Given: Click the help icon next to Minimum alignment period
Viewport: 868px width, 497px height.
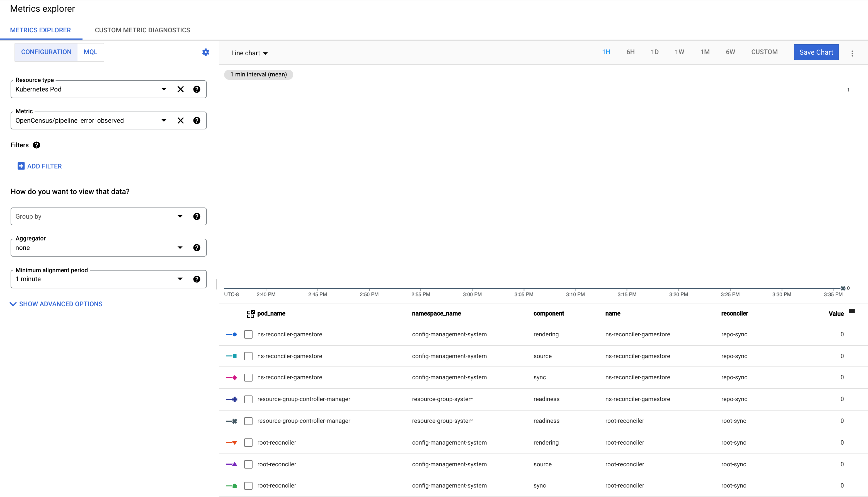Looking at the screenshot, I should click(x=197, y=279).
